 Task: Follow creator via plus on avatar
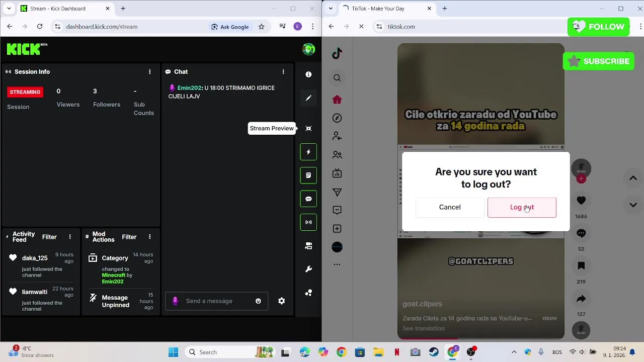[x=581, y=178]
